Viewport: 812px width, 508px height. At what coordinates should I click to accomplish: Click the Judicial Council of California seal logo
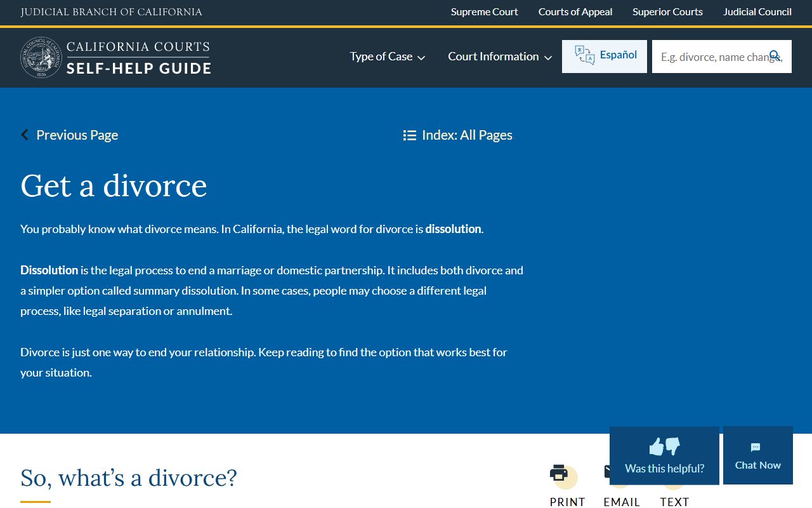41,57
